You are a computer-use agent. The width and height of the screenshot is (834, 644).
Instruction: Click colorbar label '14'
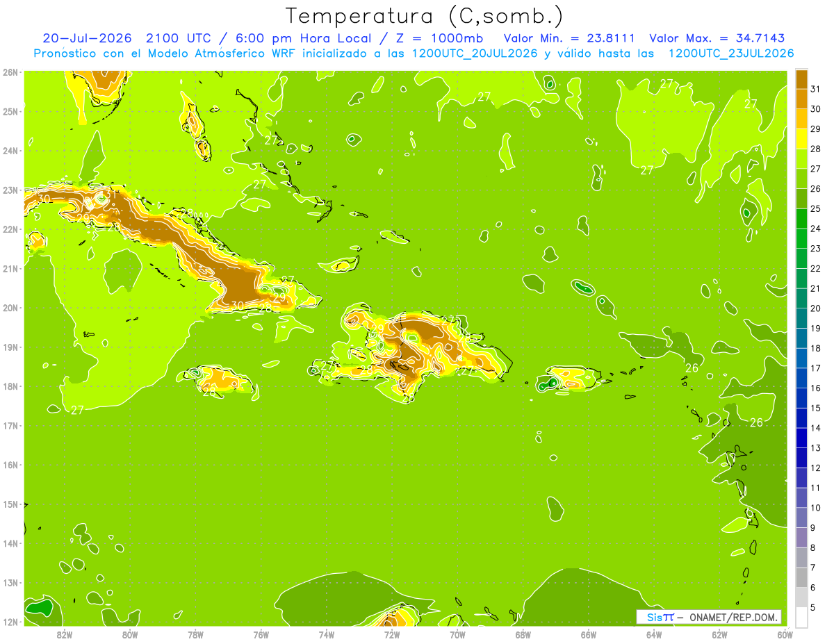[816, 429]
